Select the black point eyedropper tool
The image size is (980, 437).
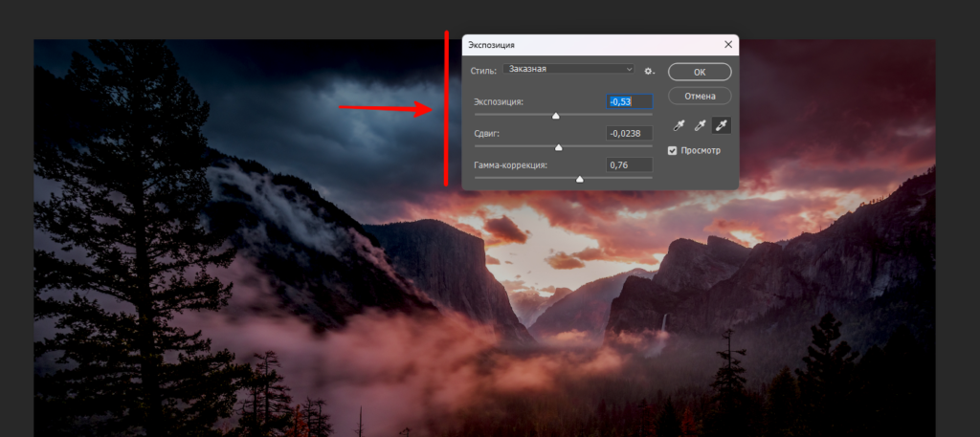679,125
